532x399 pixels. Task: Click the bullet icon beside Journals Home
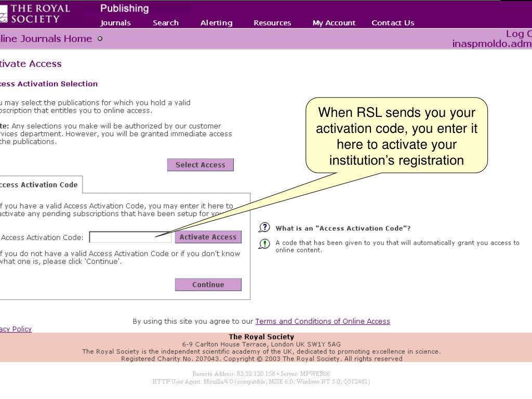100,38
